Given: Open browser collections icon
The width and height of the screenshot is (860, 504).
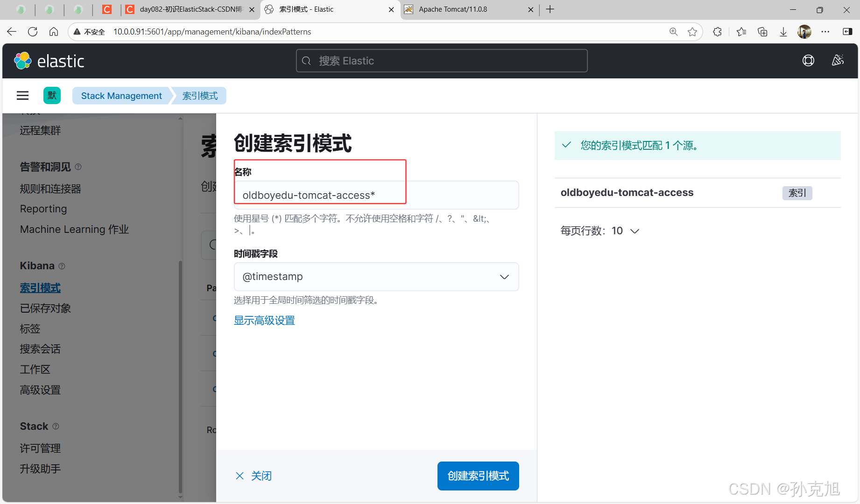Looking at the screenshot, I should tap(762, 32).
